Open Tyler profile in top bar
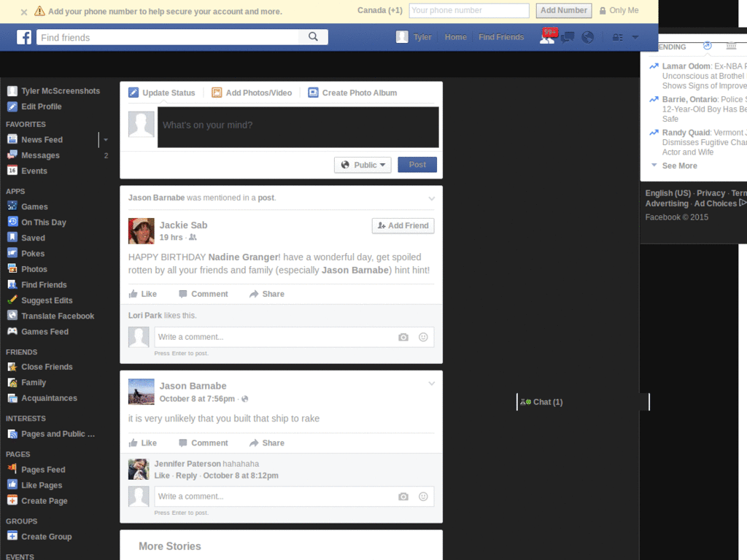The height and width of the screenshot is (560, 747). click(414, 37)
